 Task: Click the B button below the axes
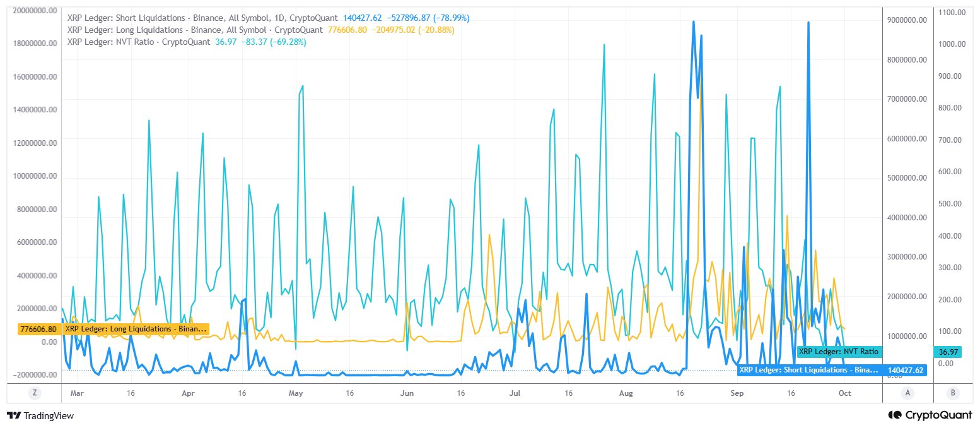click(953, 393)
